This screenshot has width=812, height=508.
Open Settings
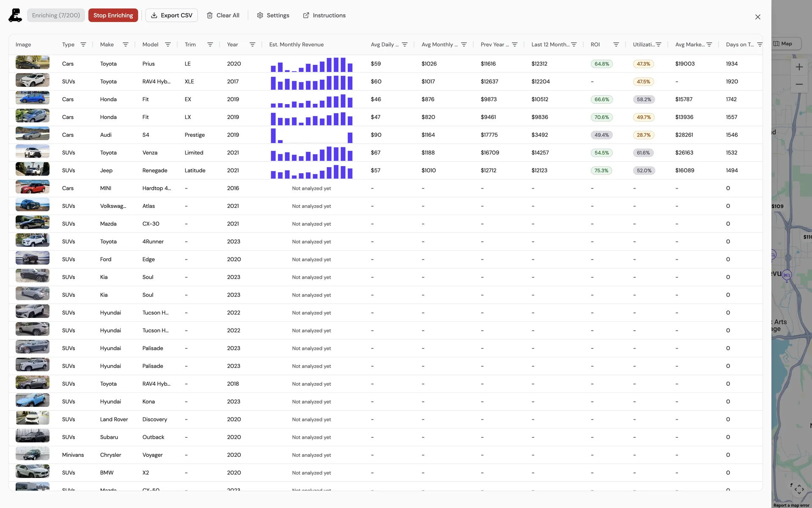(x=273, y=15)
